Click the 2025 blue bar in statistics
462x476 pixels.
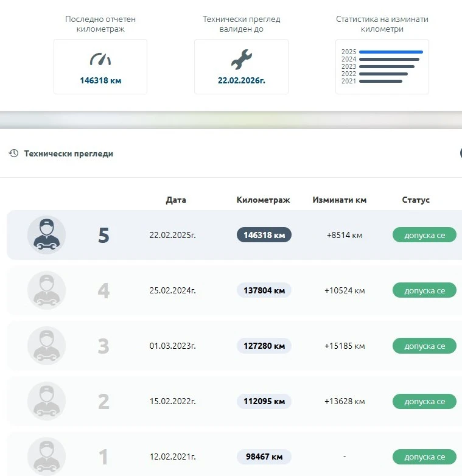[x=391, y=52]
